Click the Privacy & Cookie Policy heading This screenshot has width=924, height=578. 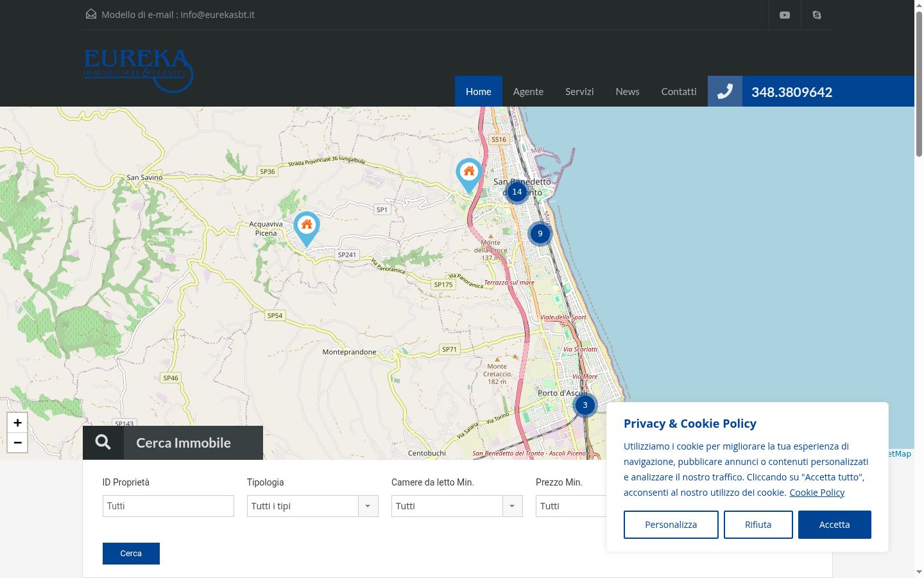pyautogui.click(x=690, y=424)
